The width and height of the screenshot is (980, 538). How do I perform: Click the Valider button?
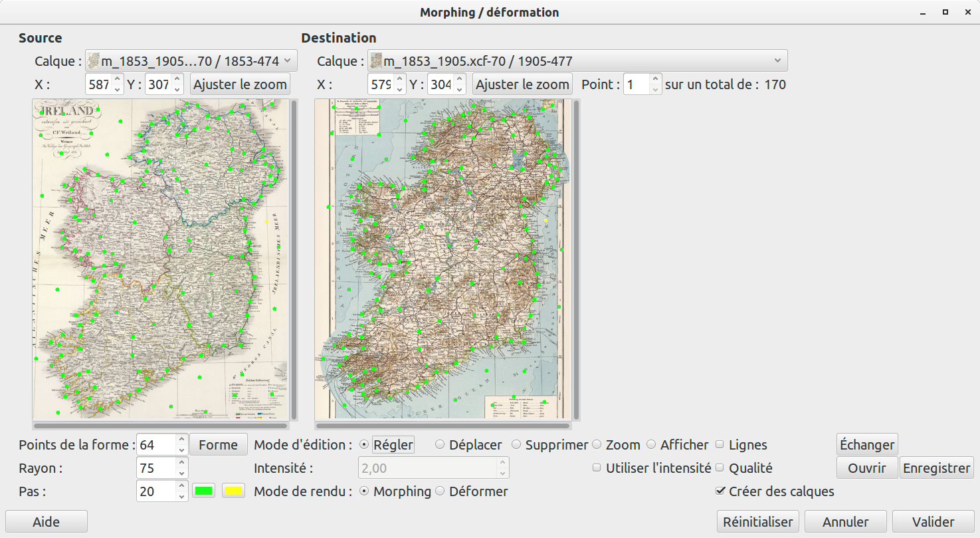(933, 522)
